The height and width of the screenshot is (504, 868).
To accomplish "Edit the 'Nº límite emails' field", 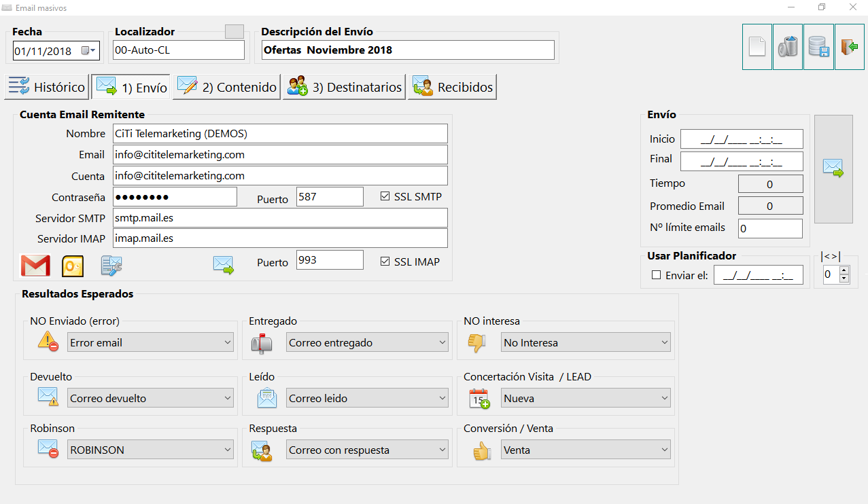I will [x=770, y=228].
